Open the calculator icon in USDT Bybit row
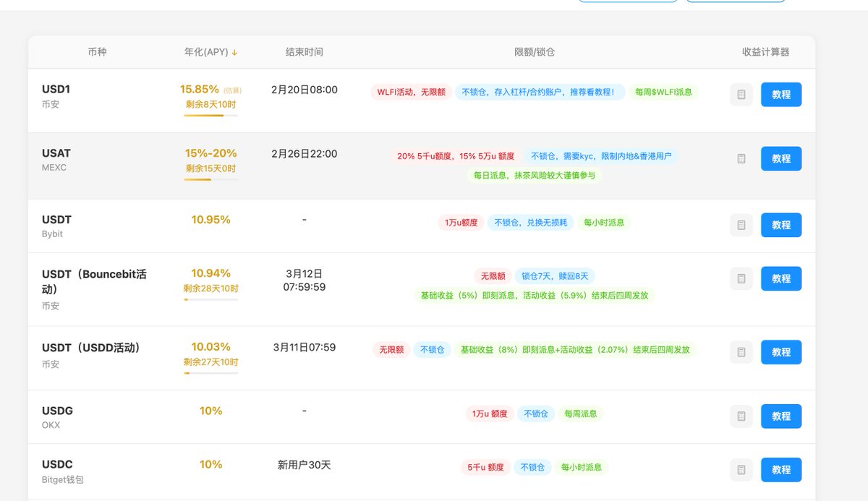This screenshot has height=501, width=868. [741, 225]
